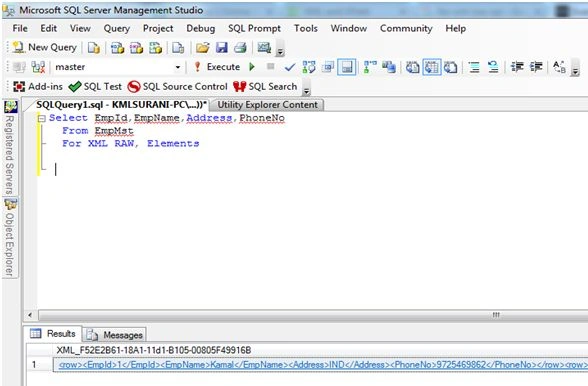Click the editor horizontal scrollbar track
Screen dimensions: 588x386
tap(313, 315)
